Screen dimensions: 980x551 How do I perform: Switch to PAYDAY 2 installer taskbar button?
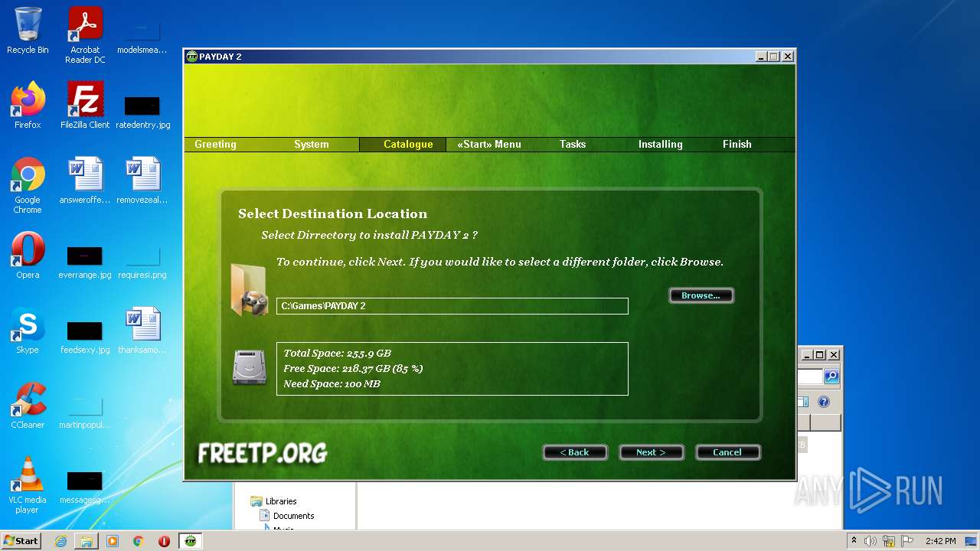(190, 541)
